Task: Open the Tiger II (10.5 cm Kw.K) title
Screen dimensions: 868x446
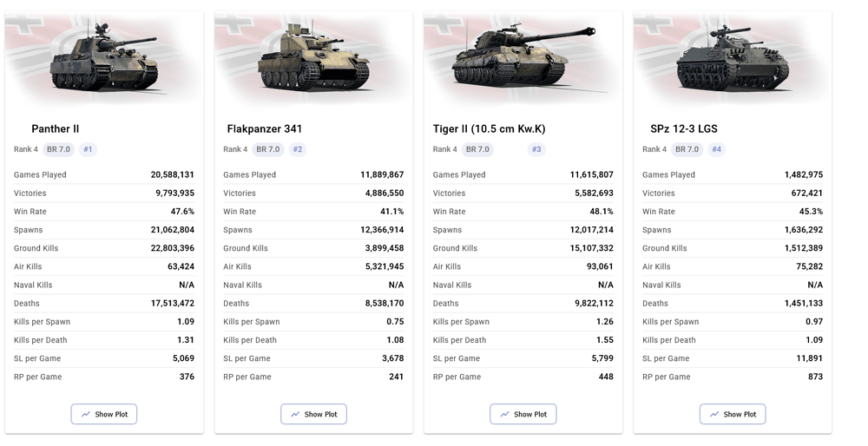Action: coord(490,128)
